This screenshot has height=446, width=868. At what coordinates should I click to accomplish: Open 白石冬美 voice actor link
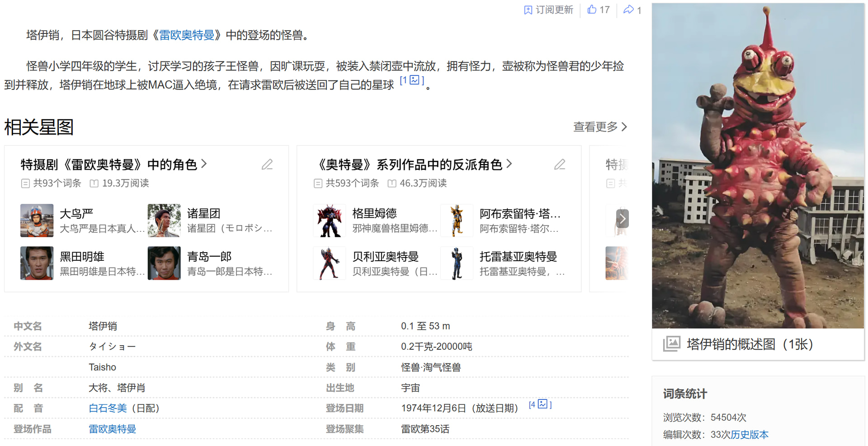(x=108, y=408)
